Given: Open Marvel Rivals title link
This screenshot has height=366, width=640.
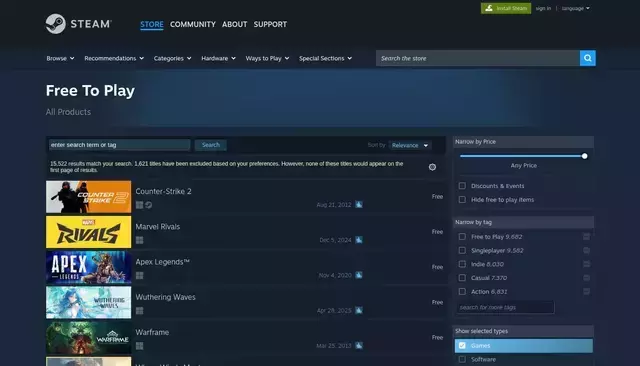Looking at the screenshot, I should [158, 226].
